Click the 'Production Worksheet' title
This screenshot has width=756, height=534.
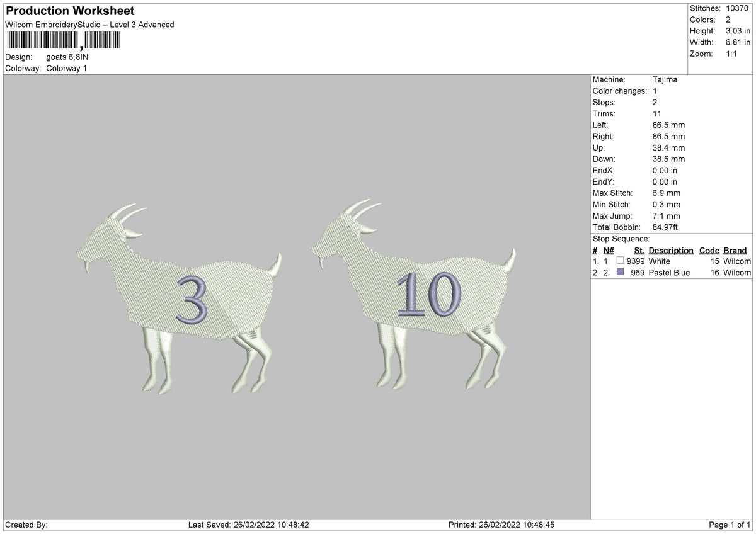(x=70, y=11)
